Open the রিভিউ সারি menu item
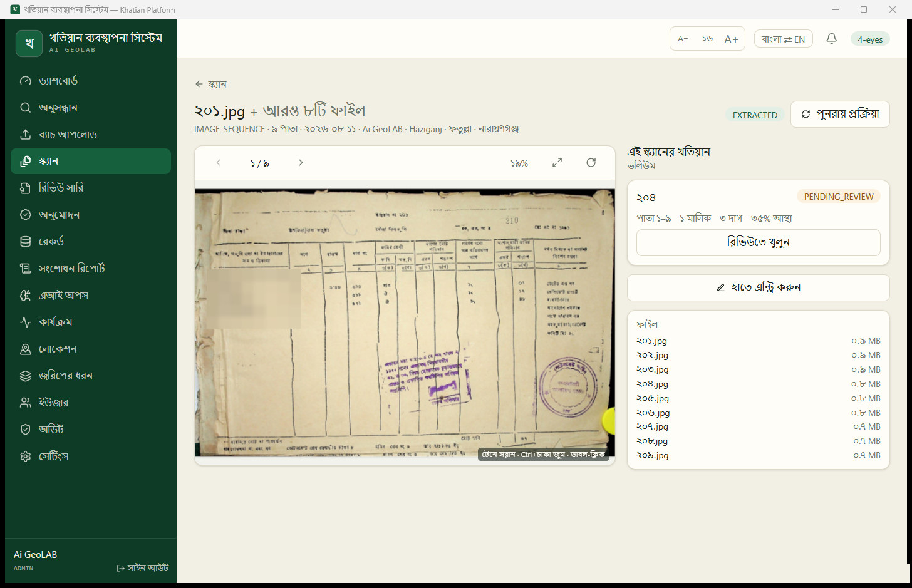 [91, 188]
